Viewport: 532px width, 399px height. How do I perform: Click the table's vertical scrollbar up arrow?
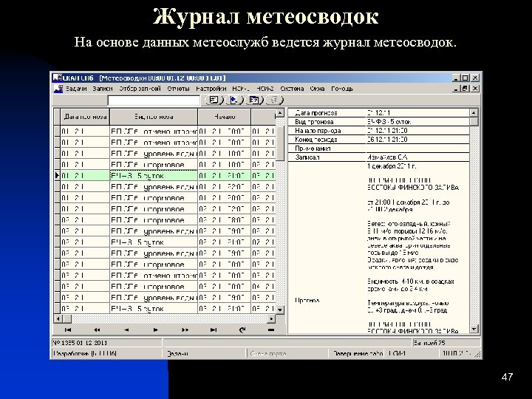280,113
